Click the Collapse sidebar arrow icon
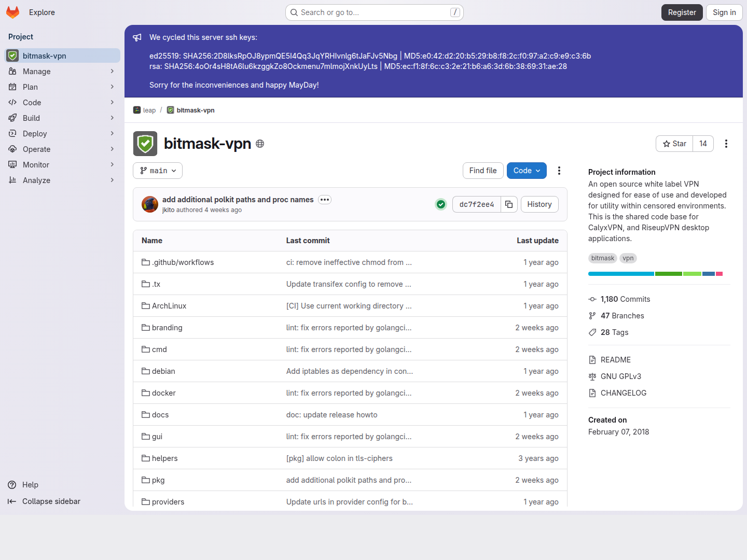 pos(12,501)
